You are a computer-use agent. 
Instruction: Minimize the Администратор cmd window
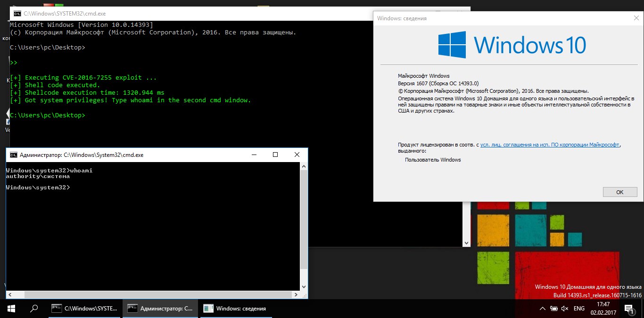(254, 155)
